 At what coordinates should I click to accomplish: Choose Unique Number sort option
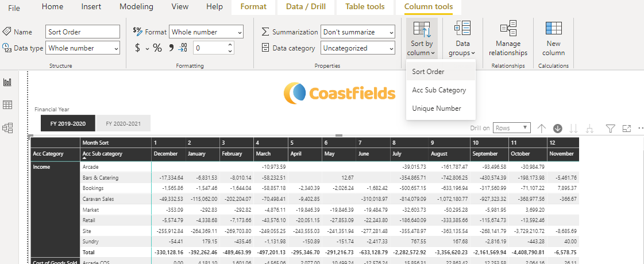point(441,108)
